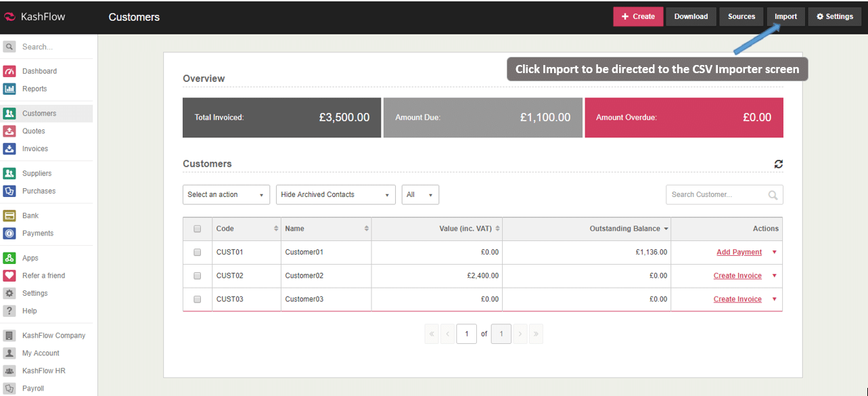Click the Import button in top bar
This screenshot has height=396, width=868.
coord(785,17)
